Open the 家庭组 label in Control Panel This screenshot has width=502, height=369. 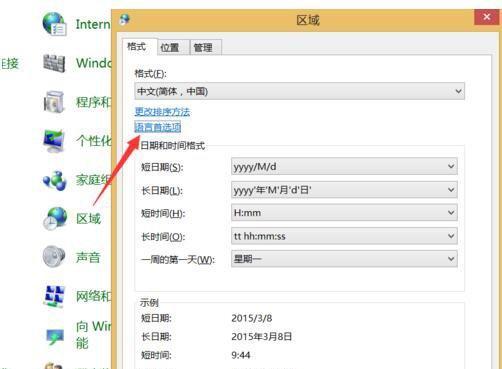[94, 180]
